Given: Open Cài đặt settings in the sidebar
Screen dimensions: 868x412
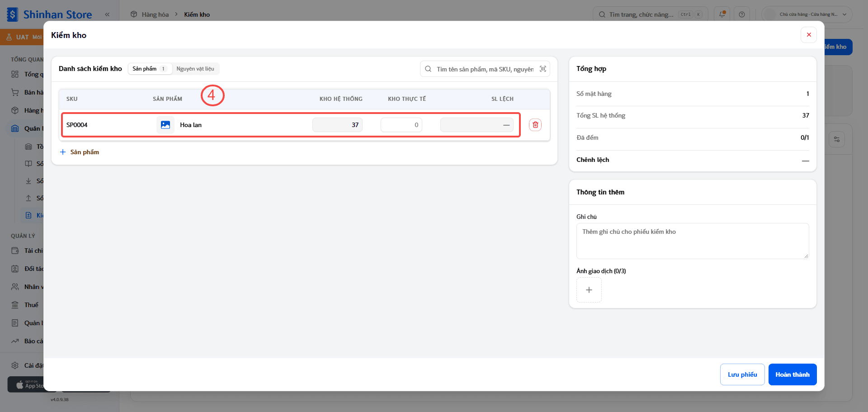Looking at the screenshot, I should click(27, 365).
